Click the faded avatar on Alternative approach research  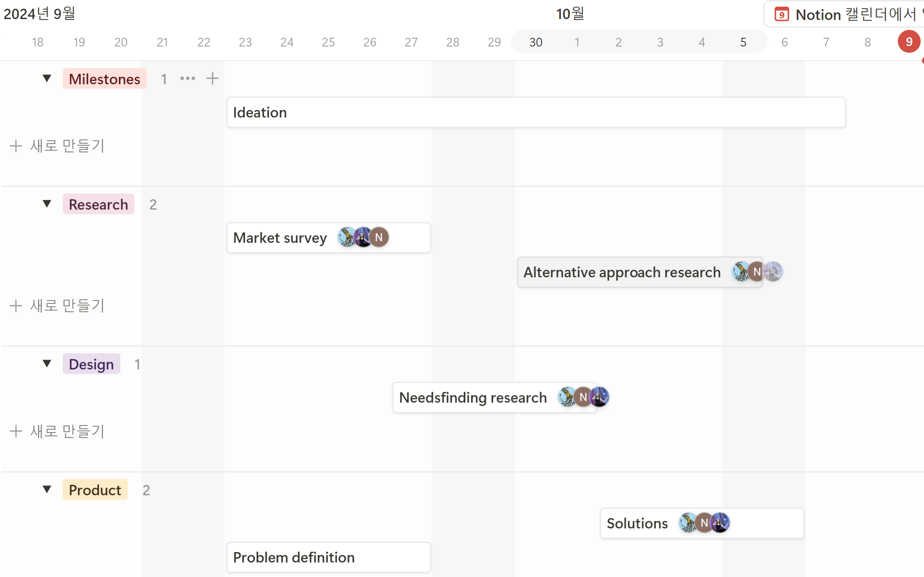(x=773, y=272)
